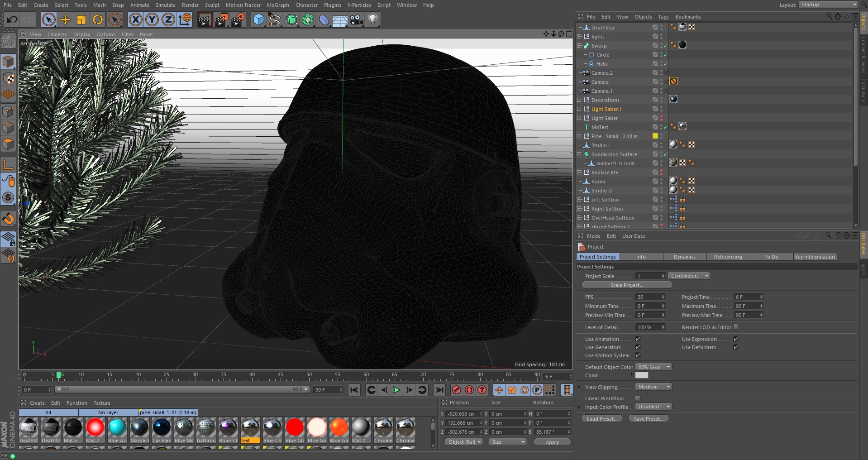
Task: Open the View Clipping Medium dropdown
Action: [x=653, y=387]
